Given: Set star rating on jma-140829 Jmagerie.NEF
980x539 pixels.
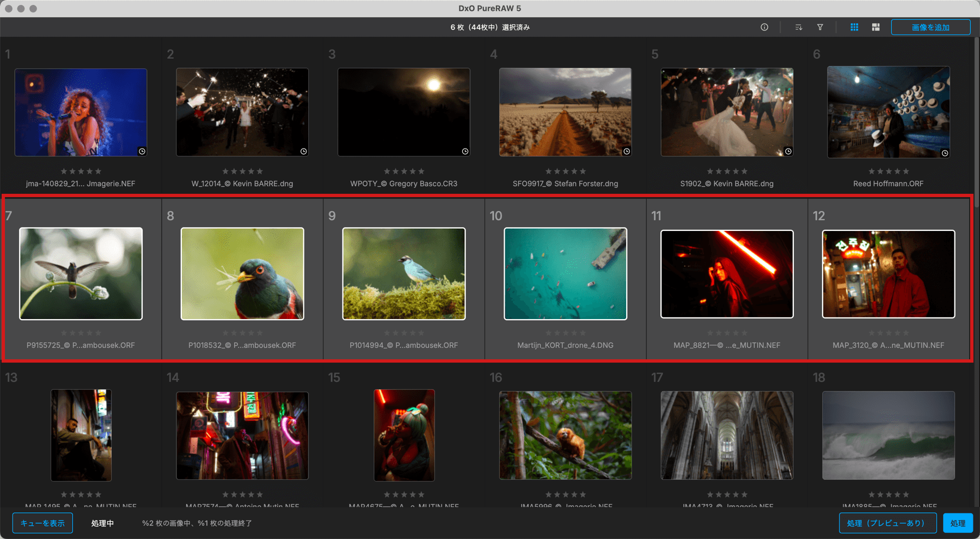Looking at the screenshot, I should click(x=81, y=171).
